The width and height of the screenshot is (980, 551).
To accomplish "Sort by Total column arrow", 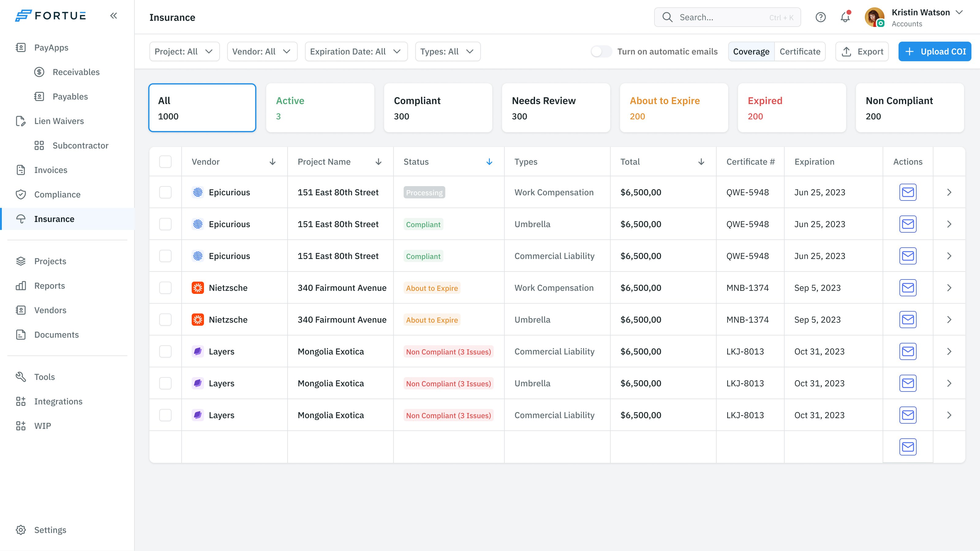I will click(701, 162).
